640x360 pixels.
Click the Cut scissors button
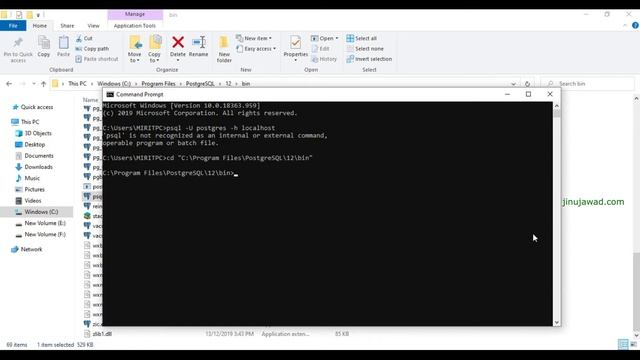click(x=84, y=38)
